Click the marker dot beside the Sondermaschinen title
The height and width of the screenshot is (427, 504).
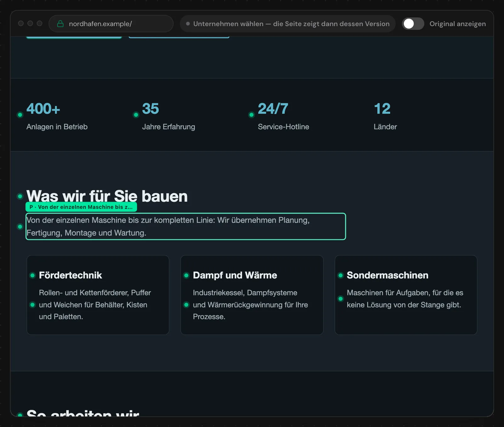(340, 275)
